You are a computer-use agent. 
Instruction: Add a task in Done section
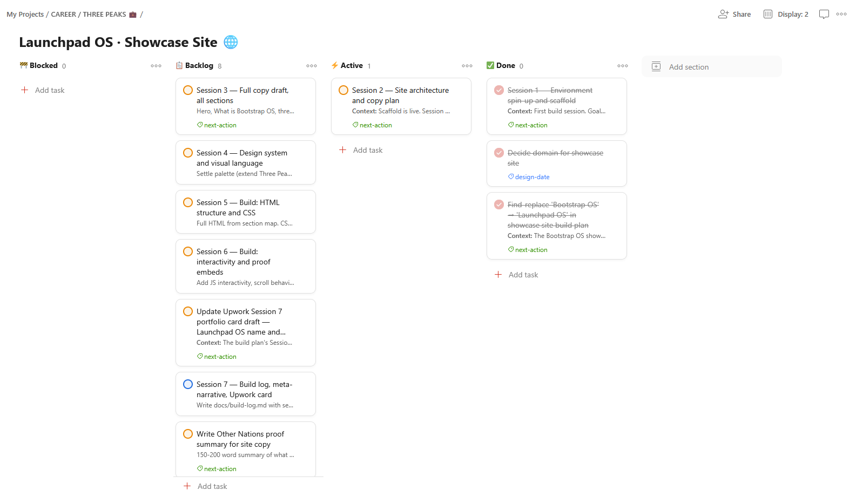516,275
